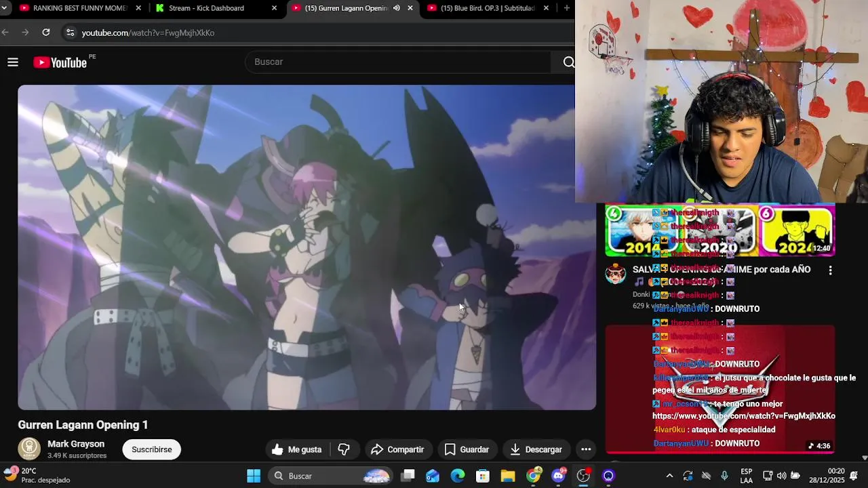Click the Gurren Lagann video player
The height and width of the screenshot is (488, 868).
(x=307, y=247)
